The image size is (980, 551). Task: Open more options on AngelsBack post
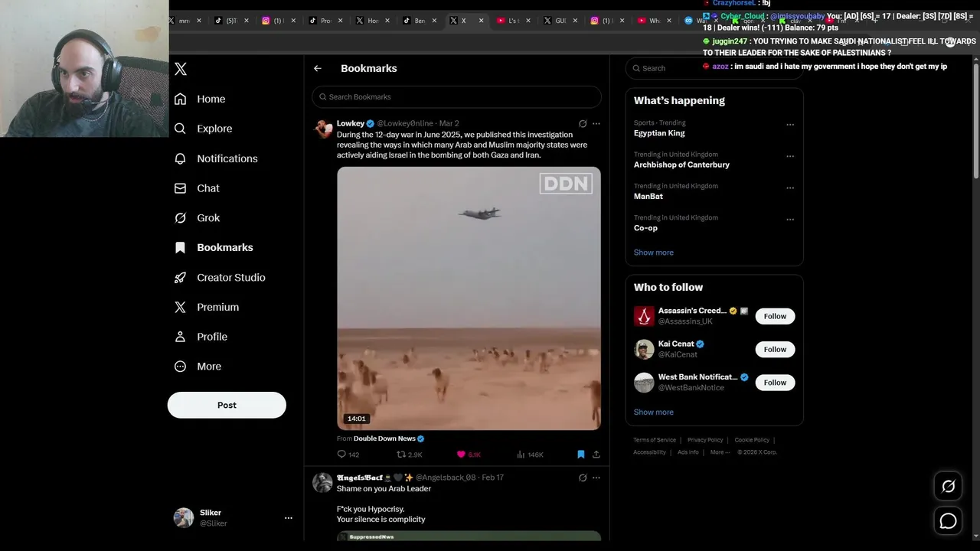pos(596,478)
